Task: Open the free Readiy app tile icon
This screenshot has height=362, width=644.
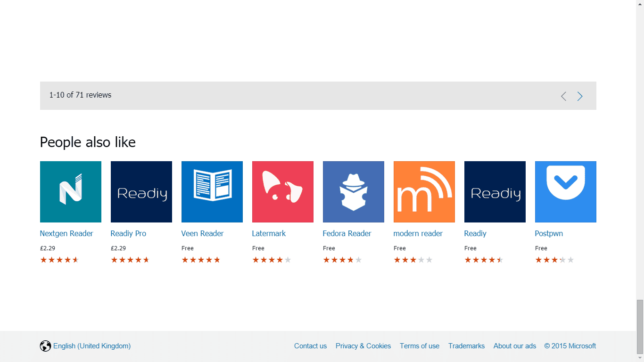Action: (x=495, y=192)
